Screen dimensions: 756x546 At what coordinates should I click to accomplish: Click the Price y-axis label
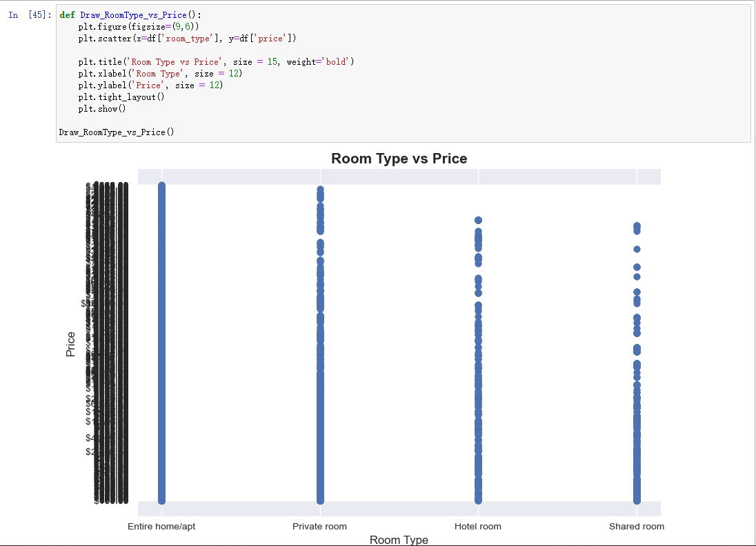[x=70, y=344]
